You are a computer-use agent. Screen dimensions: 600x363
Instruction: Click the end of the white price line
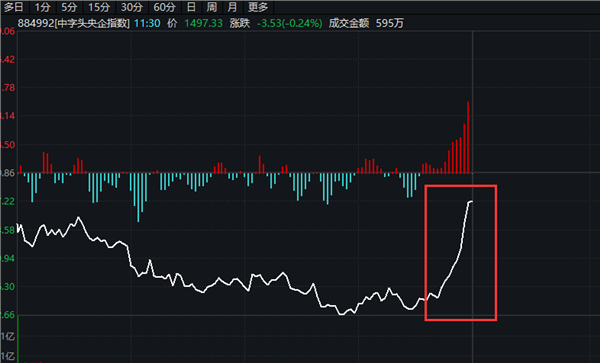(471, 201)
